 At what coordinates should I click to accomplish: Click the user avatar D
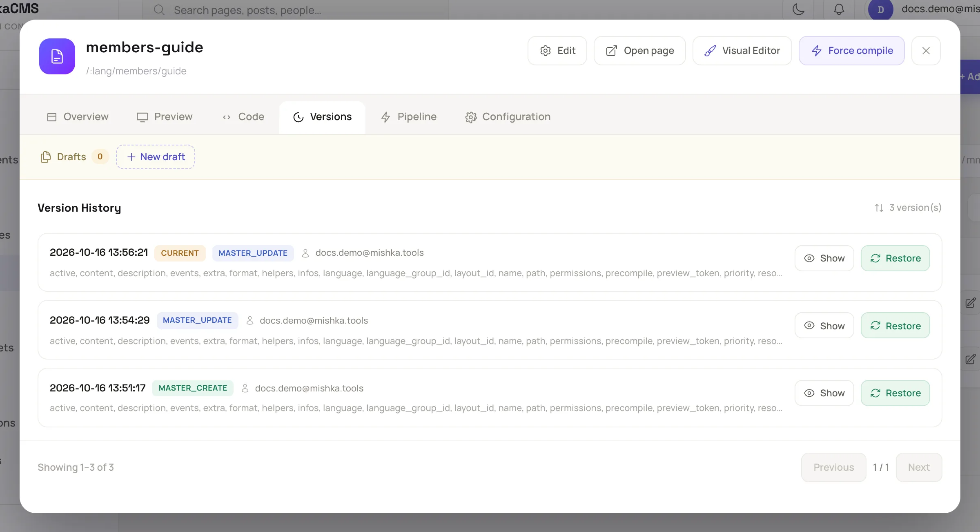pos(881,9)
